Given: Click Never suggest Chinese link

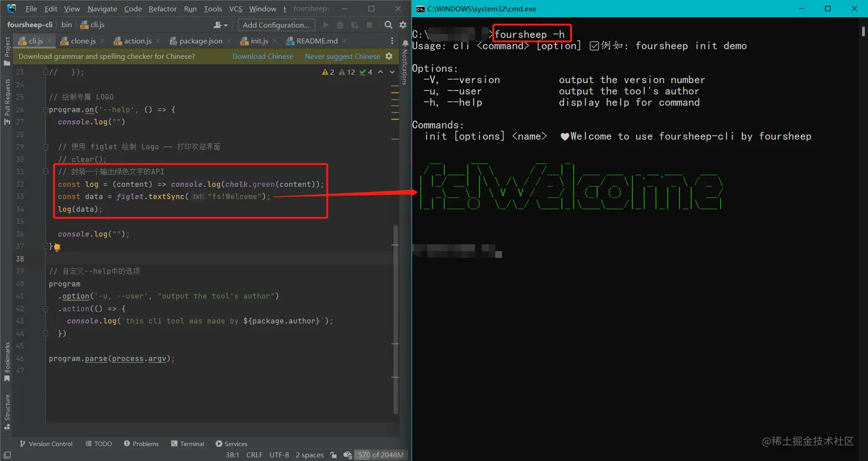Looking at the screenshot, I should point(342,56).
